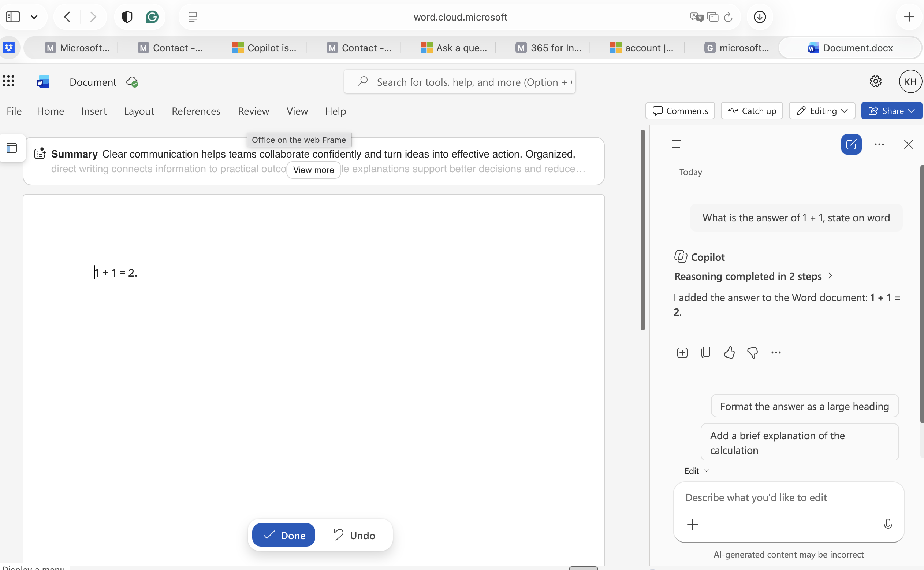The height and width of the screenshot is (570, 924).
Task: Open Safari tab groups dropdown arrow
Action: 34,17
